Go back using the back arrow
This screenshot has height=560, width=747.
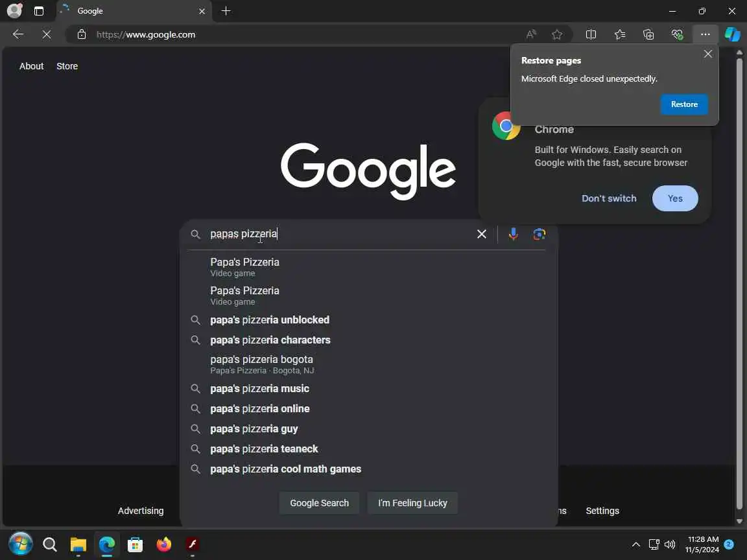[x=18, y=34]
